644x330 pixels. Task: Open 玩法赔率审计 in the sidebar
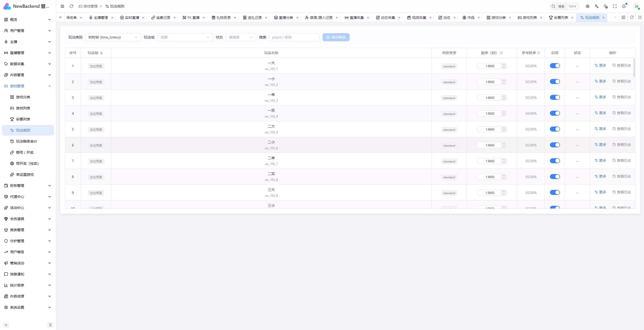coord(28,141)
